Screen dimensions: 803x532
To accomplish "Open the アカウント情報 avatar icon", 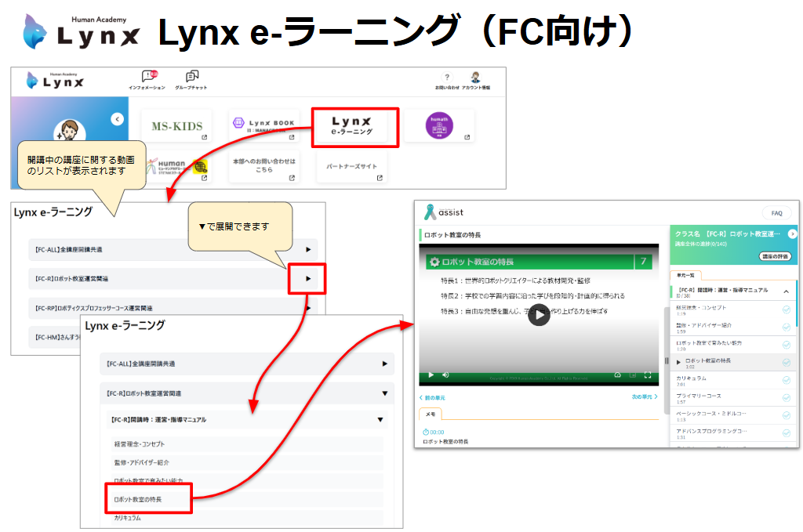I will point(474,77).
